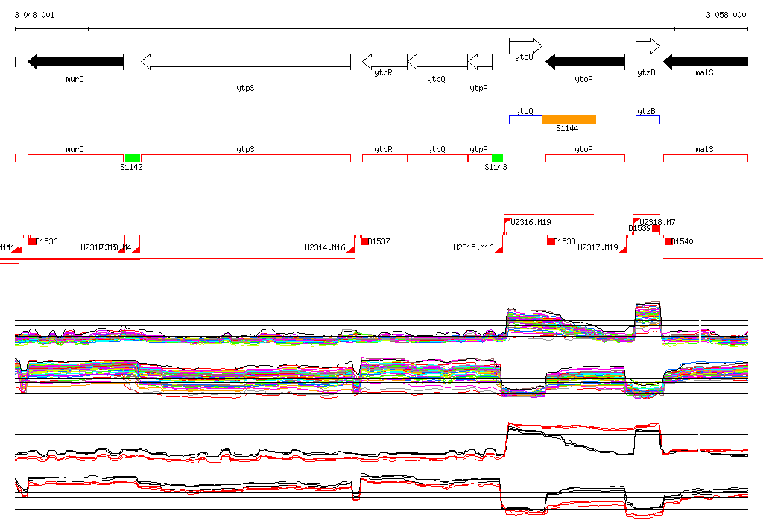
Task: Select the red-outlined ytoP box
Action: 585,158
